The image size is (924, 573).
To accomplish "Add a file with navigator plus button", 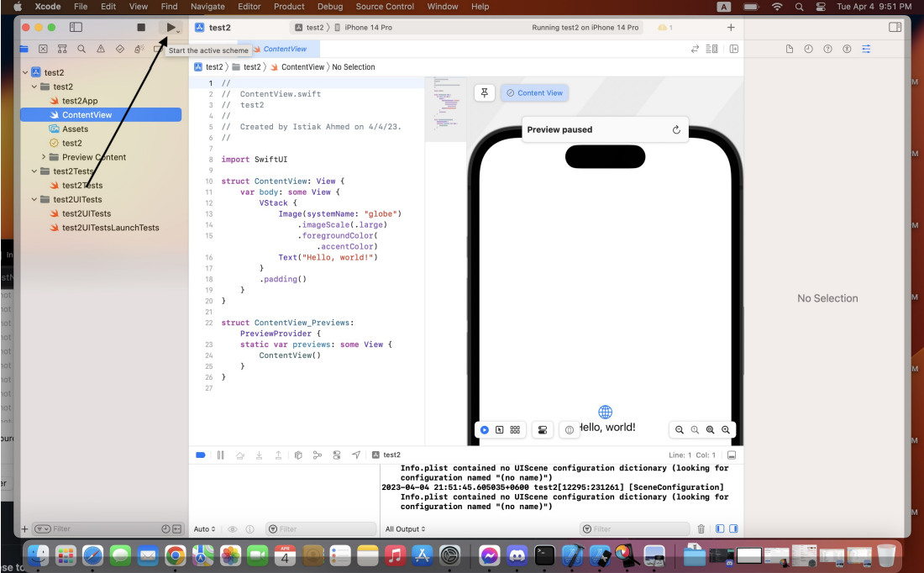I will coord(24,528).
